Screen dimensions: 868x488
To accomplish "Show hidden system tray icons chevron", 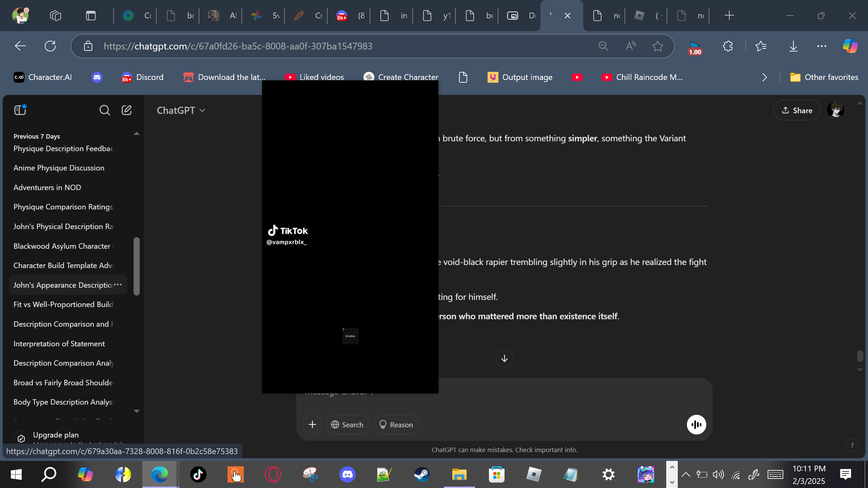I will click(x=686, y=474).
